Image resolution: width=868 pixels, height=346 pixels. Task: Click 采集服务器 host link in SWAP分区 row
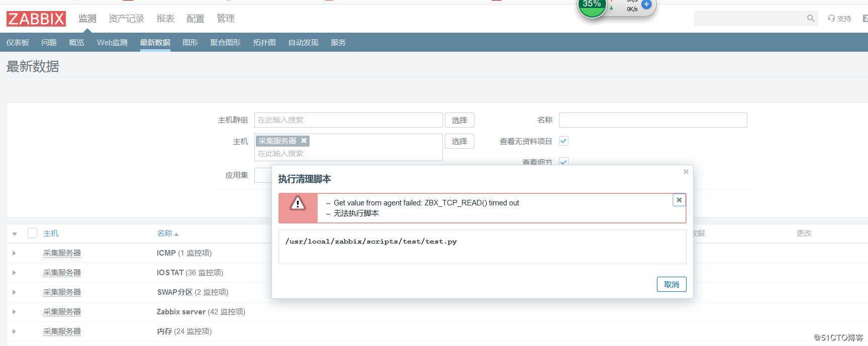tap(62, 292)
